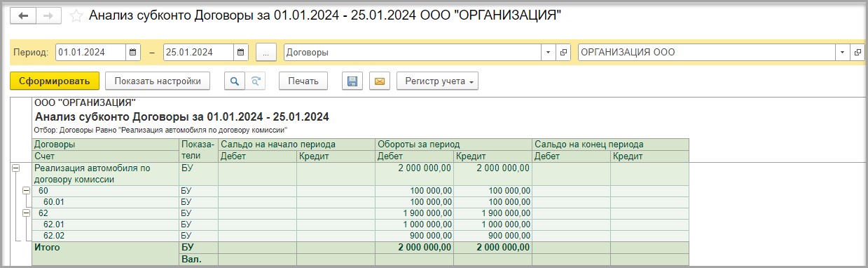
Task: Open Договоры selection form icon
Action: (564, 53)
